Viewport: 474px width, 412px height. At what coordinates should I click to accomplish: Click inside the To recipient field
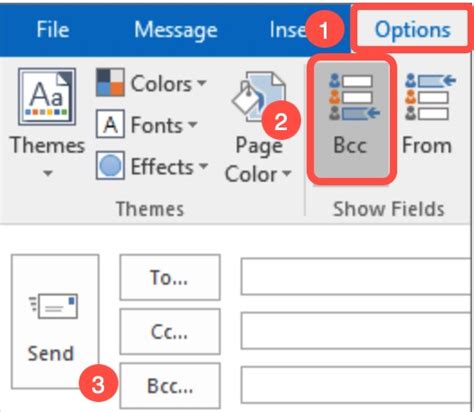click(356, 276)
